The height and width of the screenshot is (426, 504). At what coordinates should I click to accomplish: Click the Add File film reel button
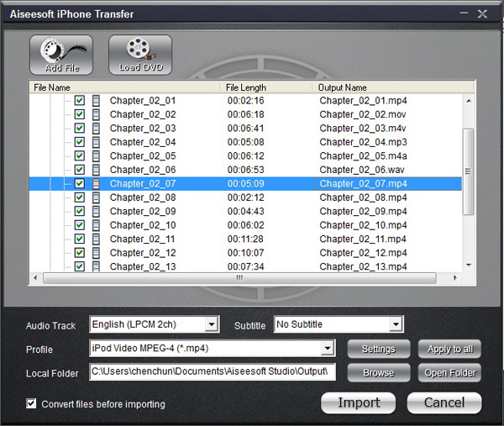(x=61, y=55)
